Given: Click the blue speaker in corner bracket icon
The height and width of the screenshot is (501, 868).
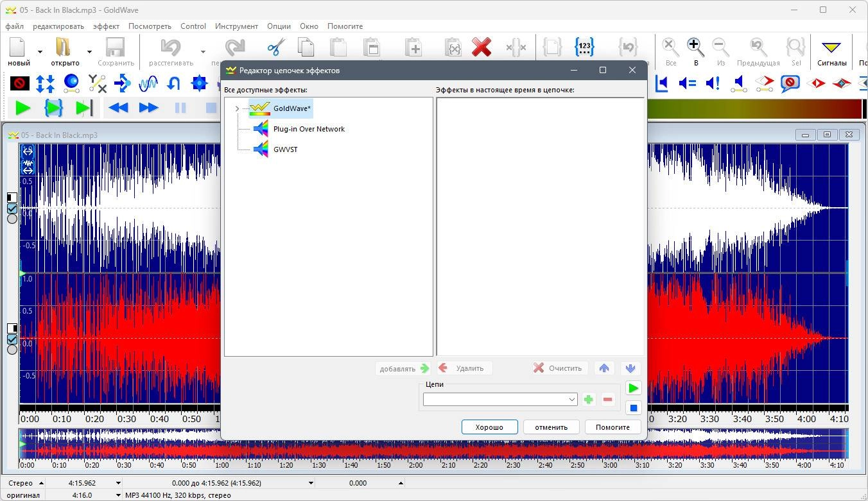Looking at the screenshot, I should [x=662, y=83].
